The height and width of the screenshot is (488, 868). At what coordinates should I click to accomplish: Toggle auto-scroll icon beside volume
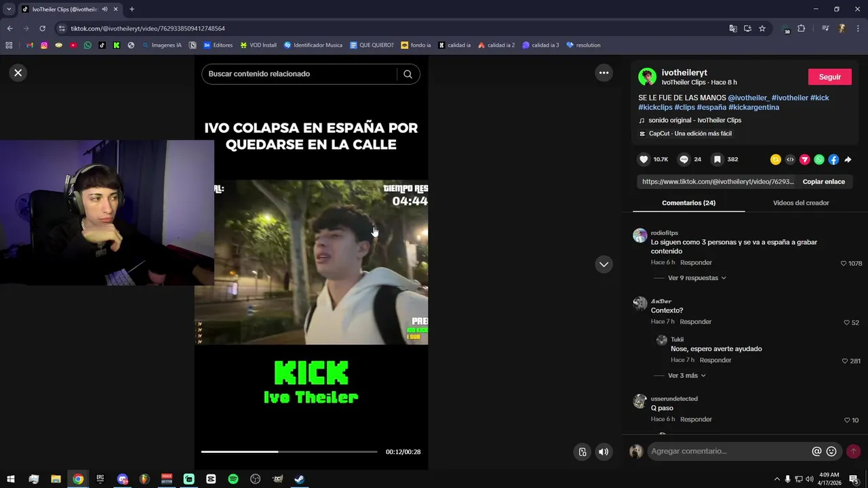[x=582, y=452]
